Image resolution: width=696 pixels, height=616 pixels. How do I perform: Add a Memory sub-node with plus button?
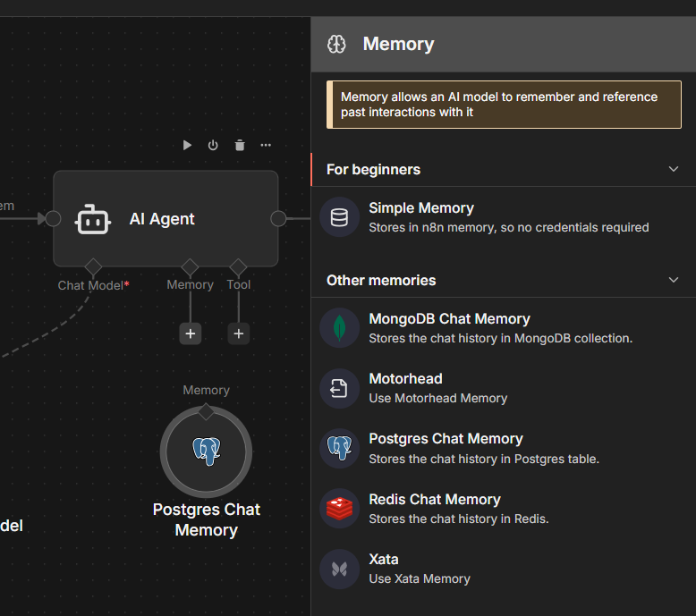pos(190,333)
